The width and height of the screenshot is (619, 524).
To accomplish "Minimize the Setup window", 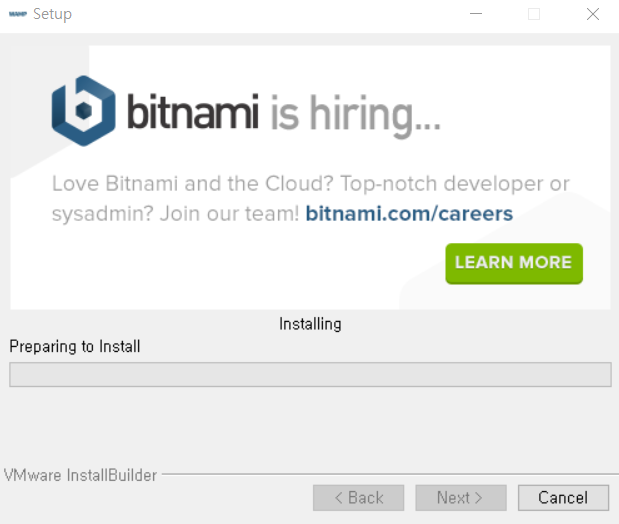I will point(476,14).
